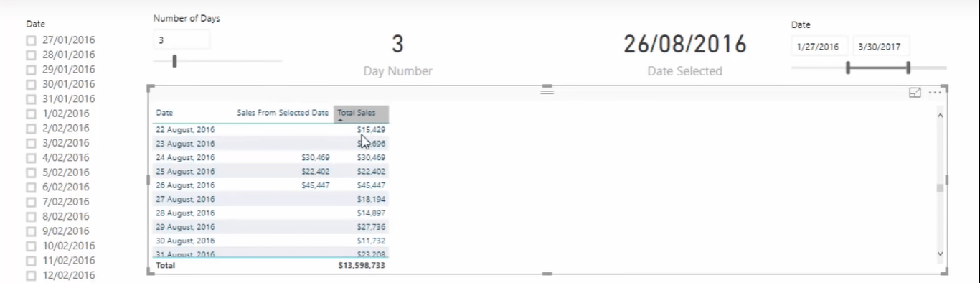This screenshot has height=283, width=980.
Task: Click sort arrow under Total Sales header
Action: pos(340,120)
